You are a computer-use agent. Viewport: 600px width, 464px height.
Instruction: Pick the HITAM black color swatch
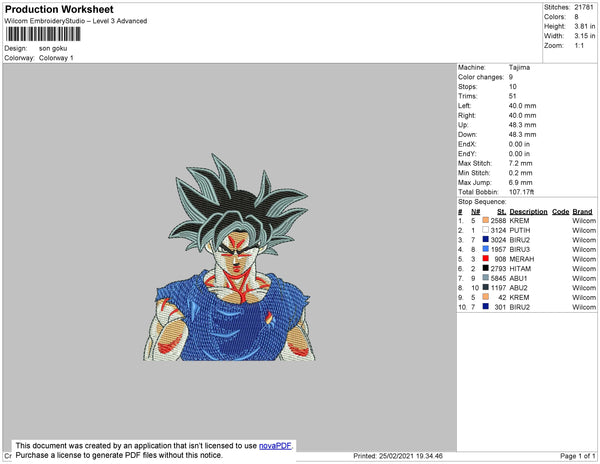click(x=486, y=268)
